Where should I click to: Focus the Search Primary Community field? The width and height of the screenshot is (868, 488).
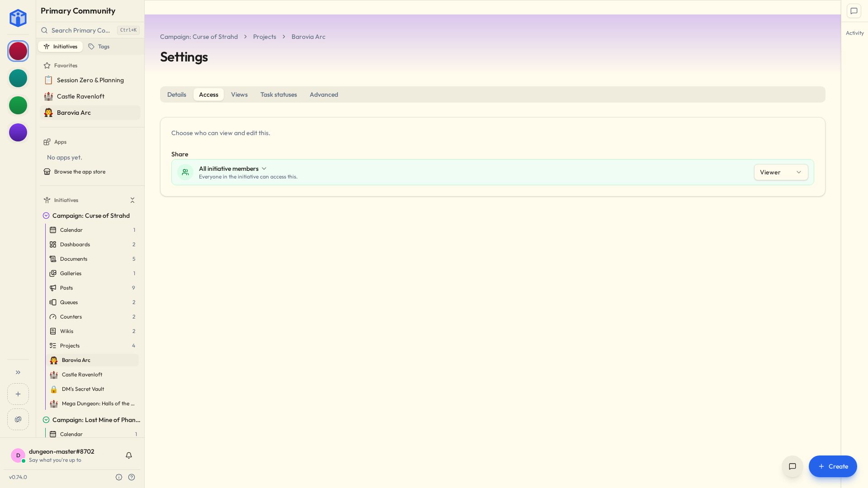pyautogui.click(x=90, y=30)
